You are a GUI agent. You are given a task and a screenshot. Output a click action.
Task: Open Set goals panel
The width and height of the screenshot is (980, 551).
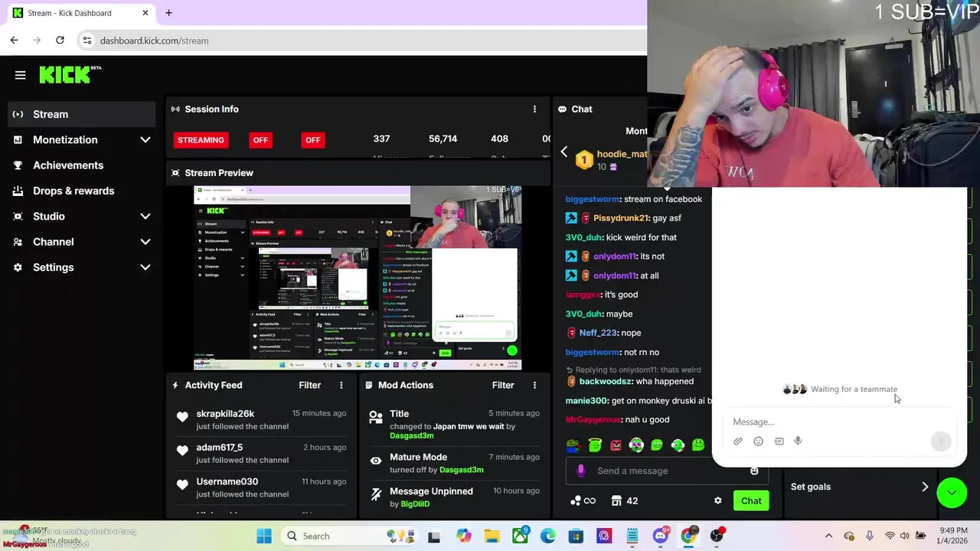859,487
